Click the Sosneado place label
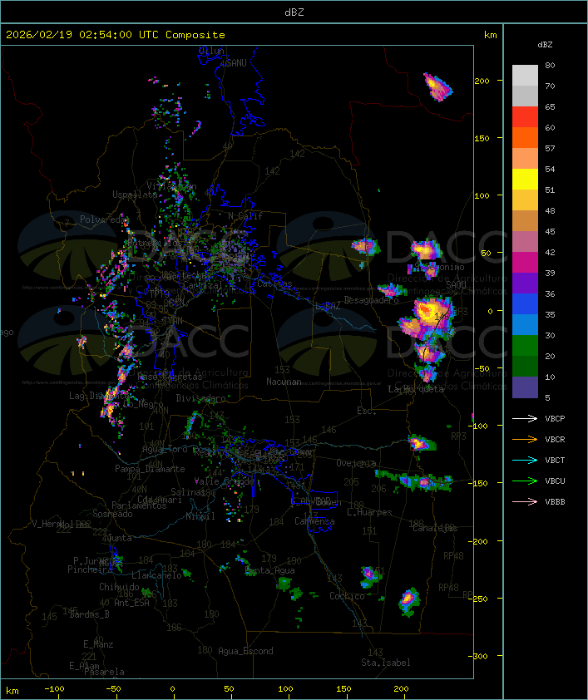The image size is (588, 700). click(112, 514)
